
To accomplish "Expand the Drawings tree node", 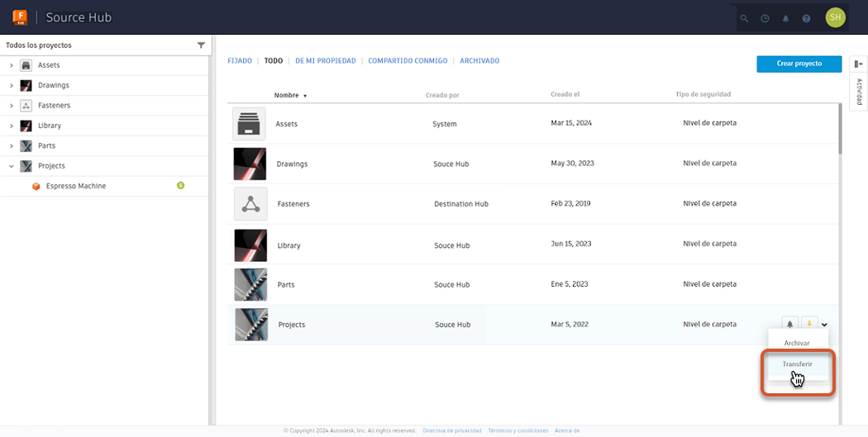I will (11, 85).
